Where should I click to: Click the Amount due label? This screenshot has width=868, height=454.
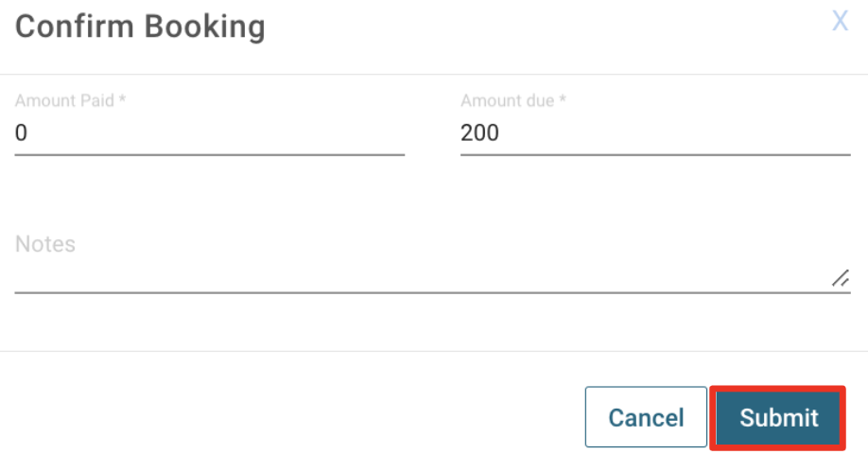[x=513, y=100]
